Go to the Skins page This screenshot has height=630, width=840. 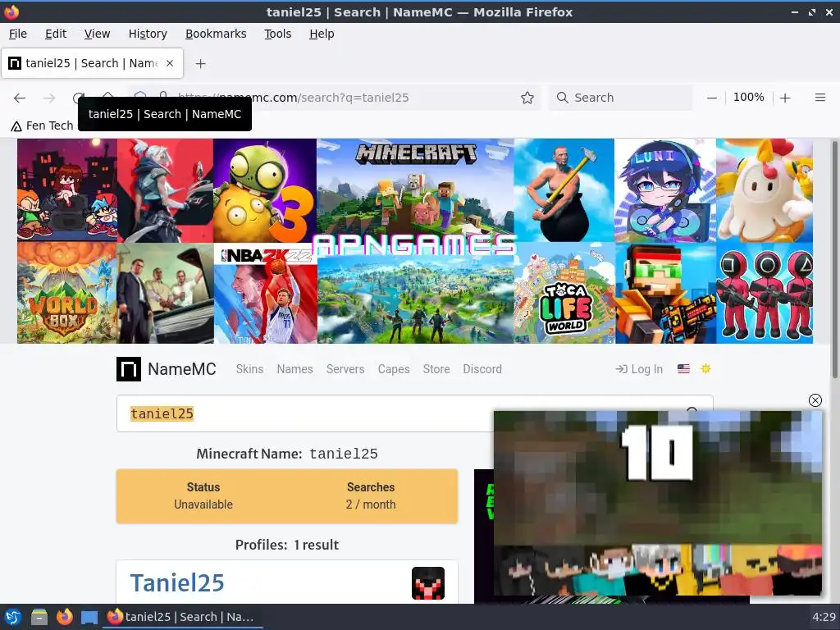pyautogui.click(x=249, y=369)
